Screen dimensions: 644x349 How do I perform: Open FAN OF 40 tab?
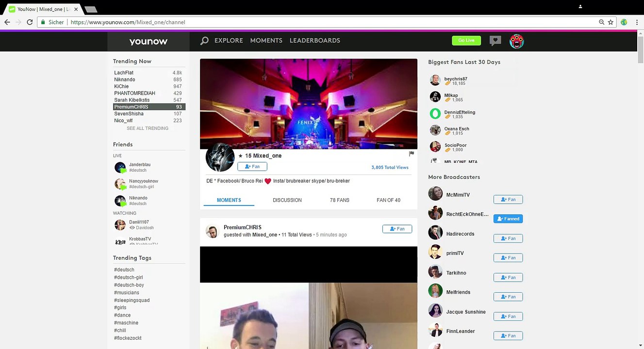(388, 200)
